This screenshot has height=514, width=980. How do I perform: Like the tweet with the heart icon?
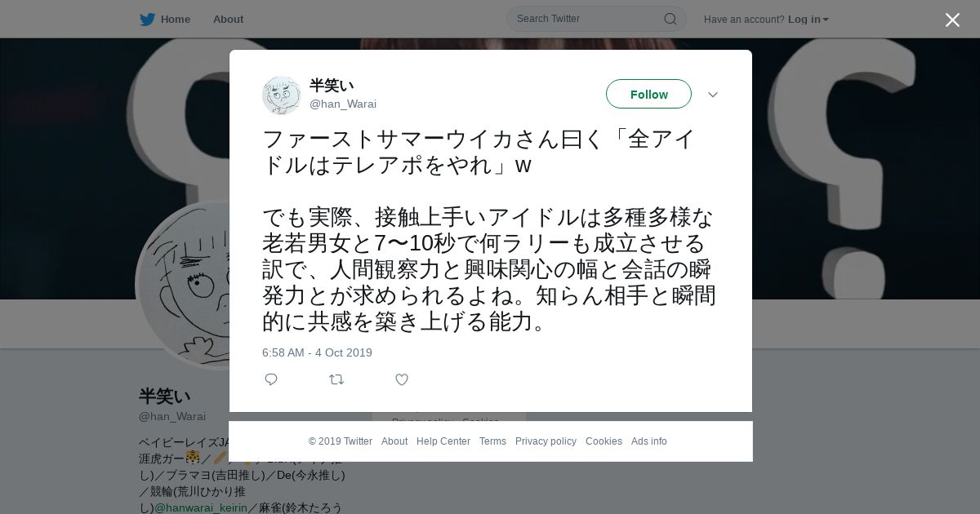click(402, 379)
